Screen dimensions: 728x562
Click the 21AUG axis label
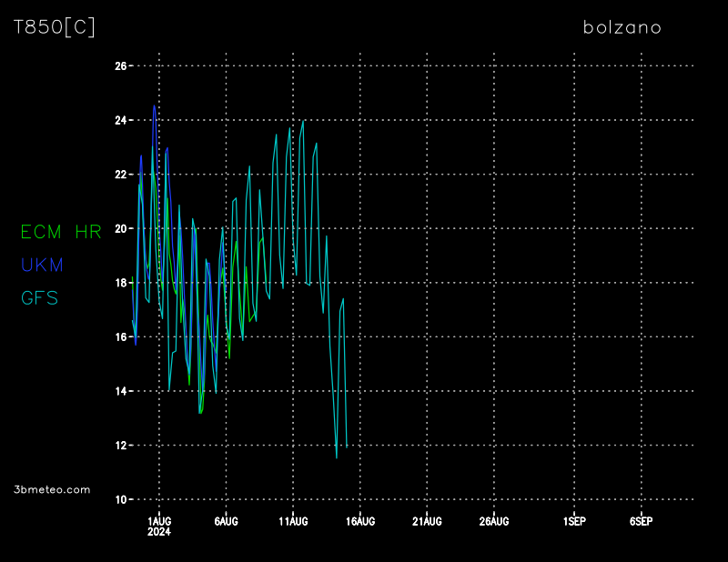(x=427, y=521)
